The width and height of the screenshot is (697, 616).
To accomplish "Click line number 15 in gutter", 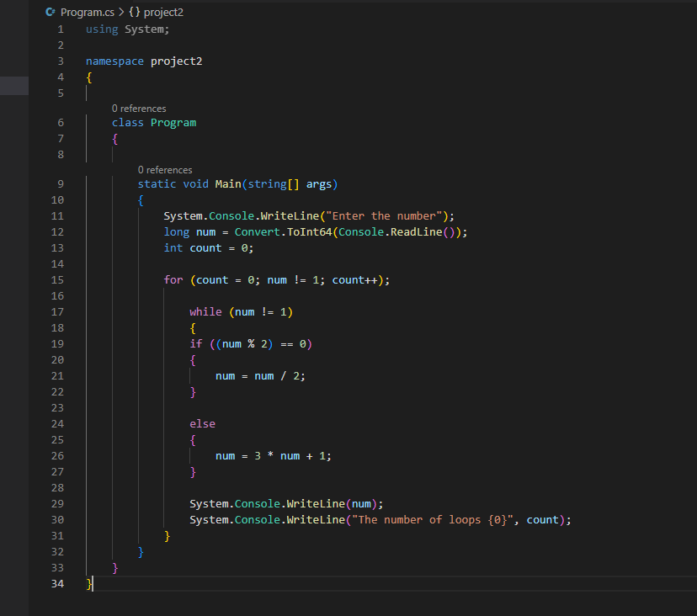I will [57, 280].
